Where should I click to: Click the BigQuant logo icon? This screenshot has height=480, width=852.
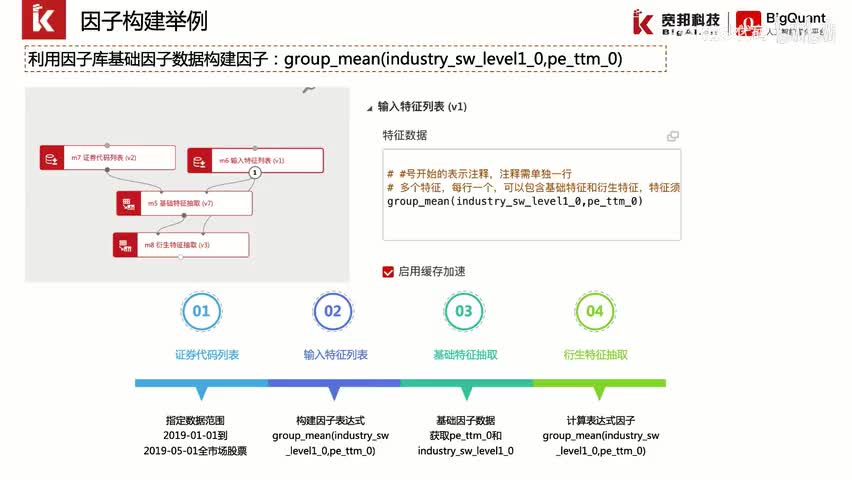pyautogui.click(x=748, y=23)
